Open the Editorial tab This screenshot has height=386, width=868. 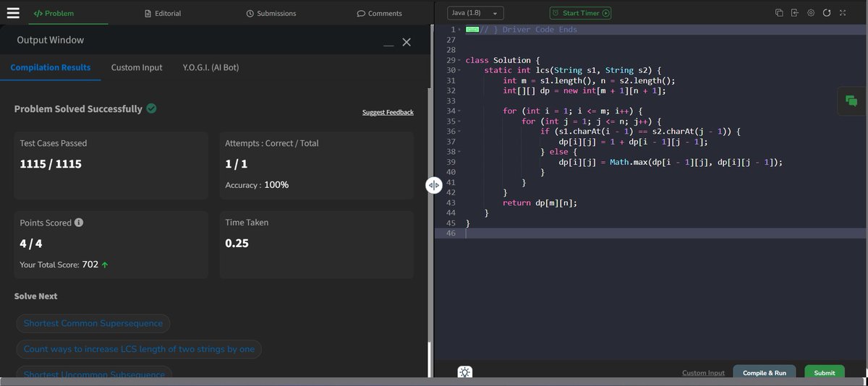click(163, 13)
